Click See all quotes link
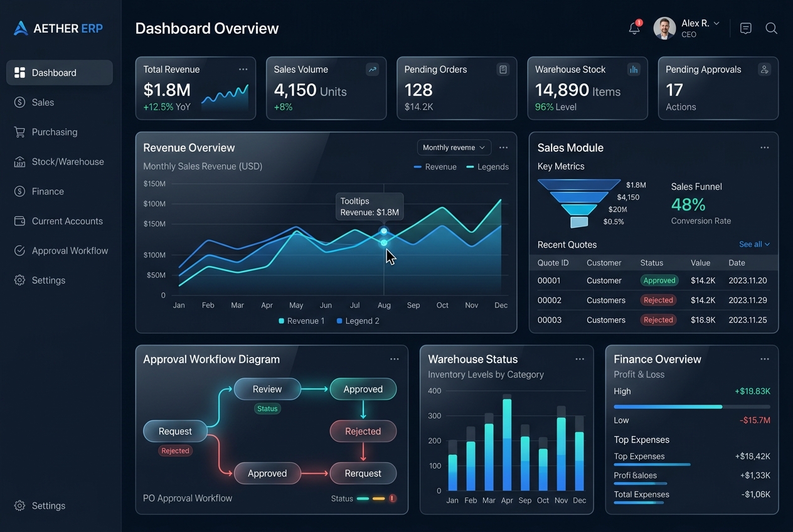Image resolution: width=793 pixels, height=532 pixels. click(754, 245)
